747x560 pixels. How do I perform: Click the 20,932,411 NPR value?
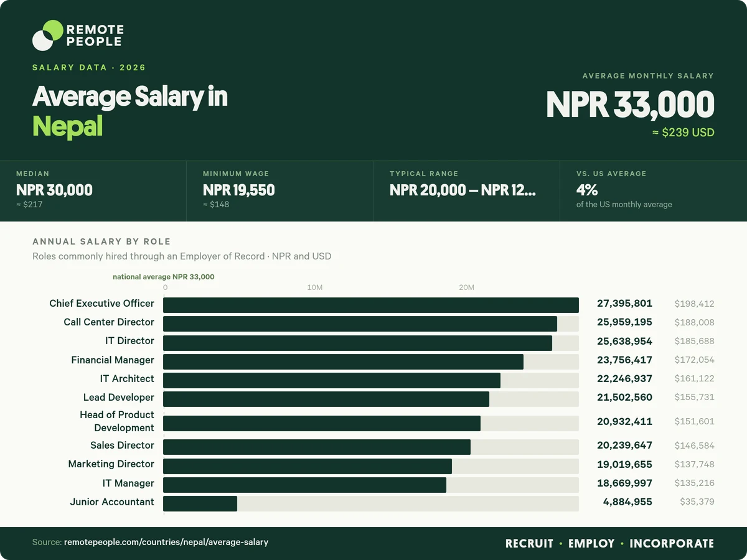click(x=624, y=421)
